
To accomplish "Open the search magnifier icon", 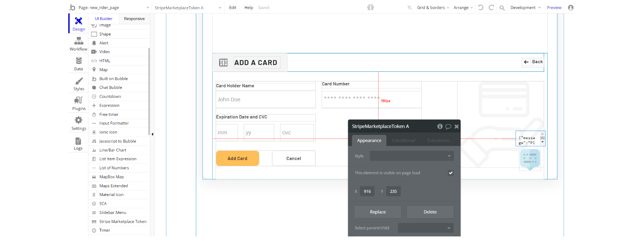I will click(x=502, y=8).
